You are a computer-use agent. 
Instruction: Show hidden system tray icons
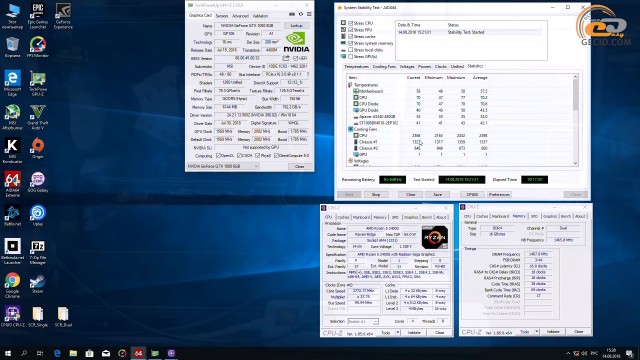pos(568,353)
